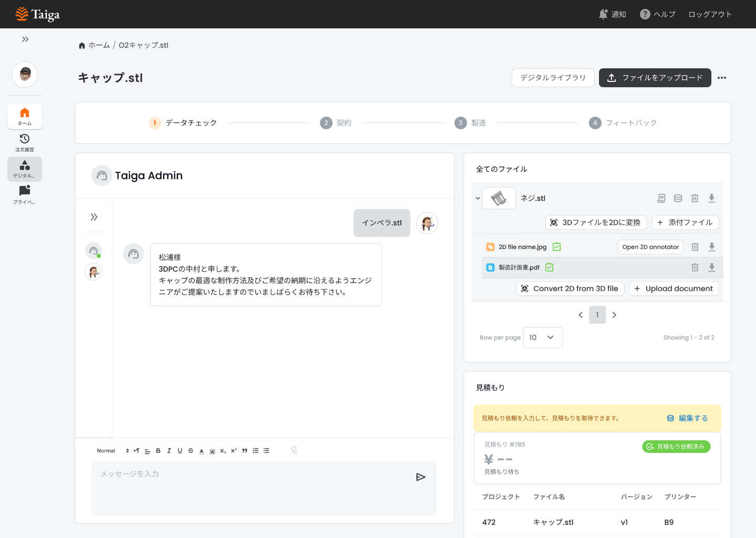Toggle bold formatting
756x538 pixels.
tap(158, 451)
